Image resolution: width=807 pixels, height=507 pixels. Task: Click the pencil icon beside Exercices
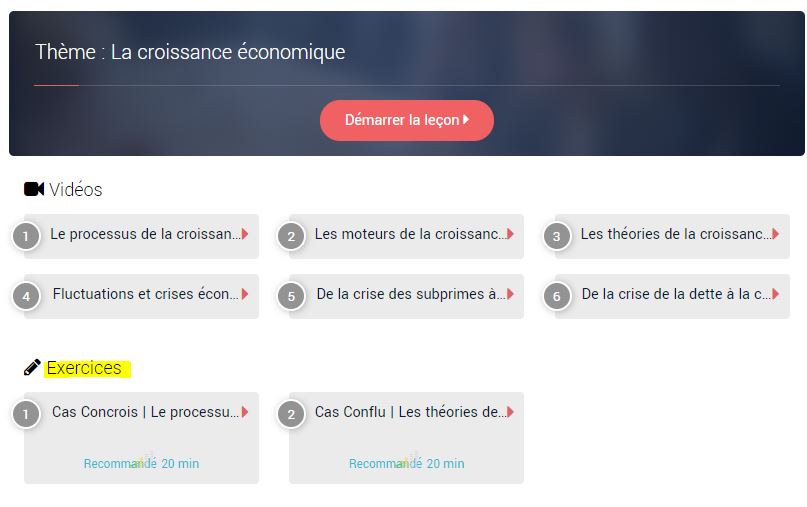click(x=33, y=367)
